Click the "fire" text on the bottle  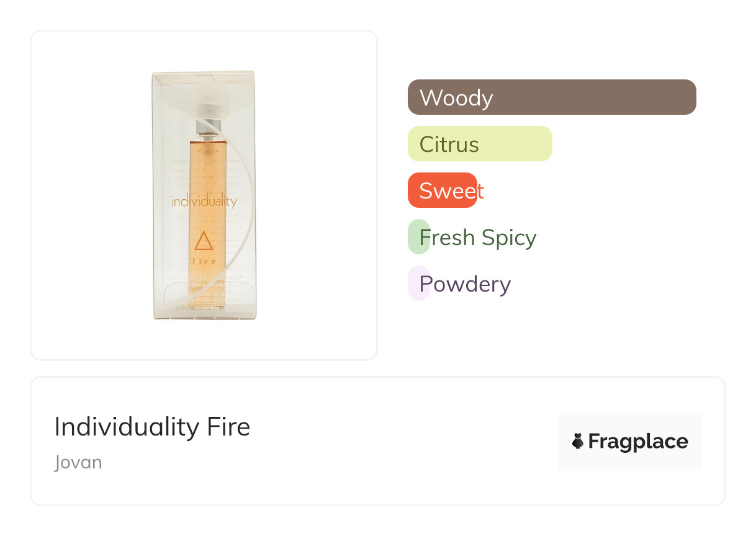pos(205,261)
